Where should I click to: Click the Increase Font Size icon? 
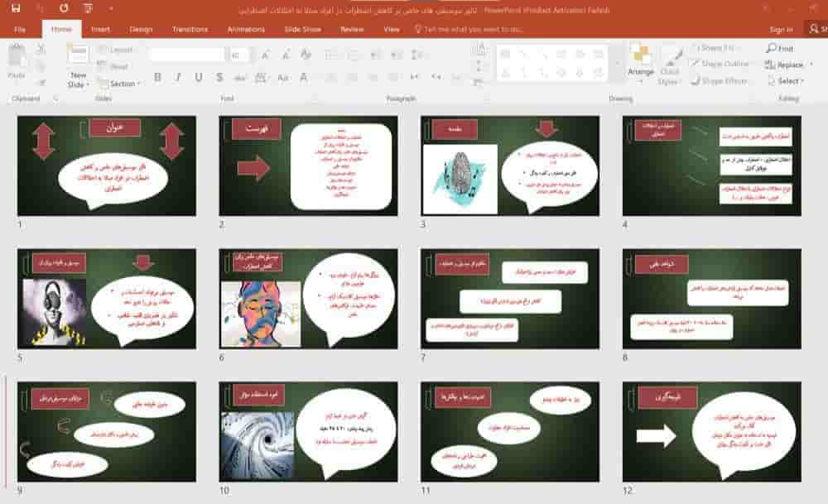click(x=265, y=55)
